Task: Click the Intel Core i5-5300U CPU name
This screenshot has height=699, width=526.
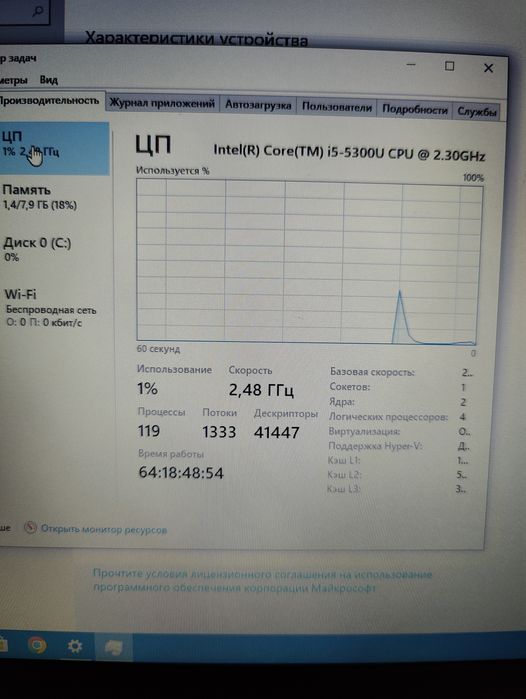Action: coord(349,152)
